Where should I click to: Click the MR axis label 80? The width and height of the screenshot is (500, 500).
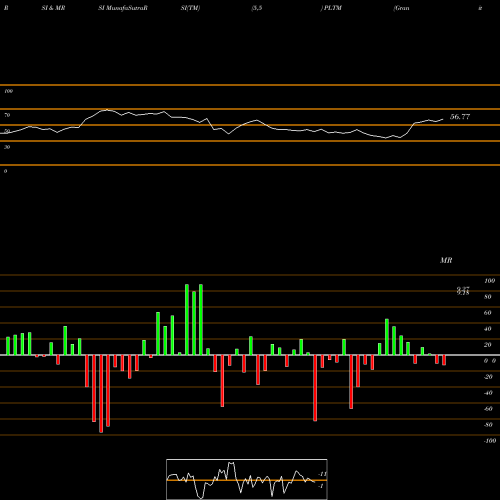pos(488,297)
